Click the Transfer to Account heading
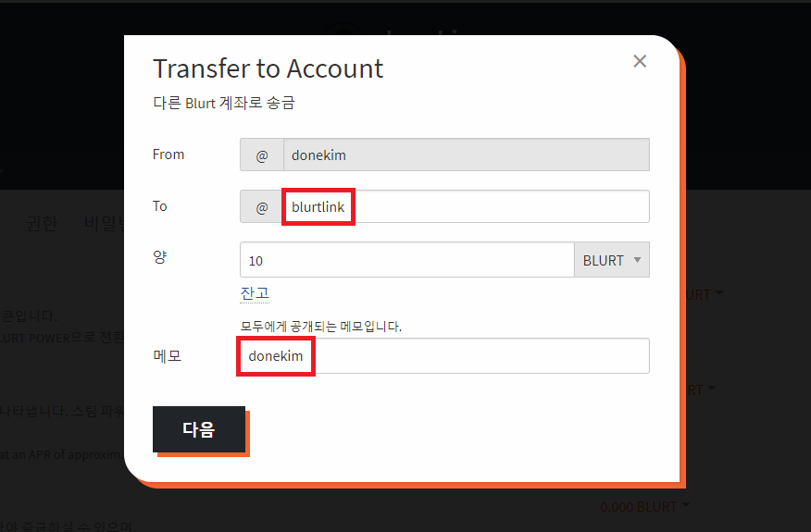811x532 pixels. click(268, 68)
